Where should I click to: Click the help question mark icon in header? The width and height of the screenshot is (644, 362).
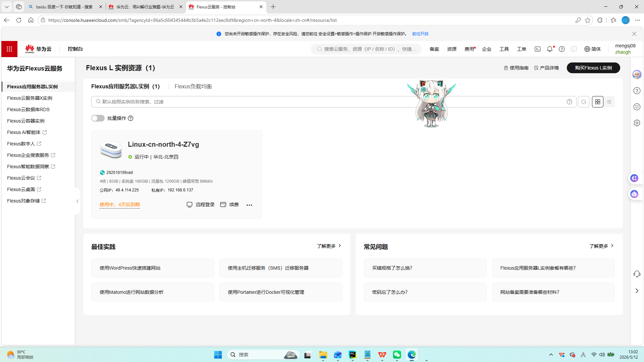pos(562,49)
